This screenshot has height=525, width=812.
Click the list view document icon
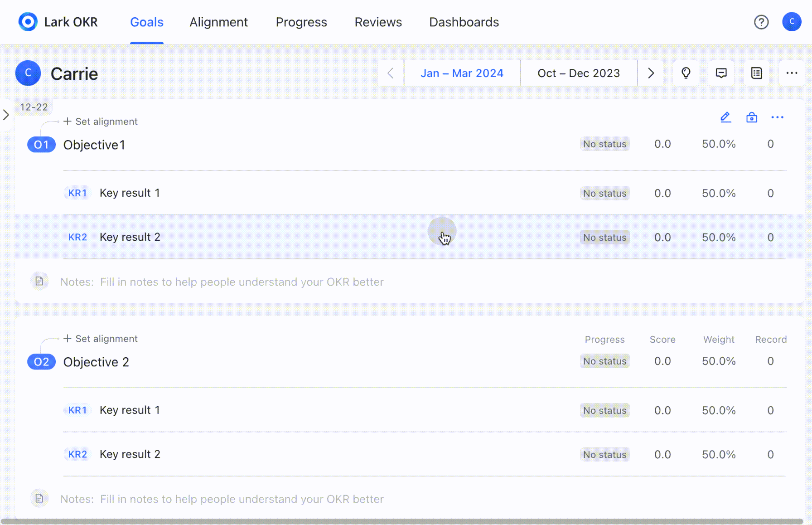pos(756,73)
